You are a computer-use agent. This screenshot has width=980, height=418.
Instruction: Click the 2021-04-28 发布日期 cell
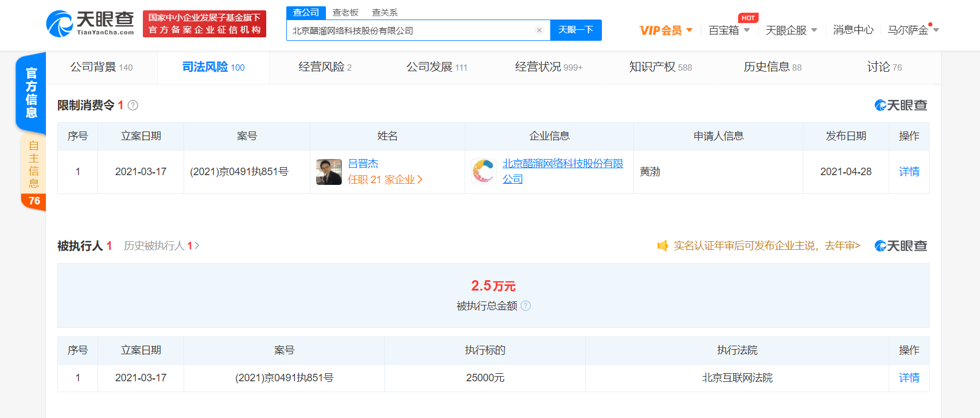[x=846, y=172]
